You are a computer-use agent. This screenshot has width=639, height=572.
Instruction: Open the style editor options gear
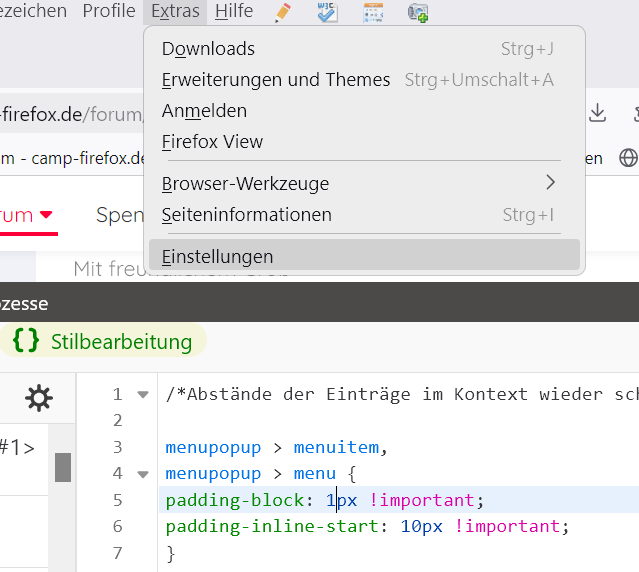(x=39, y=399)
